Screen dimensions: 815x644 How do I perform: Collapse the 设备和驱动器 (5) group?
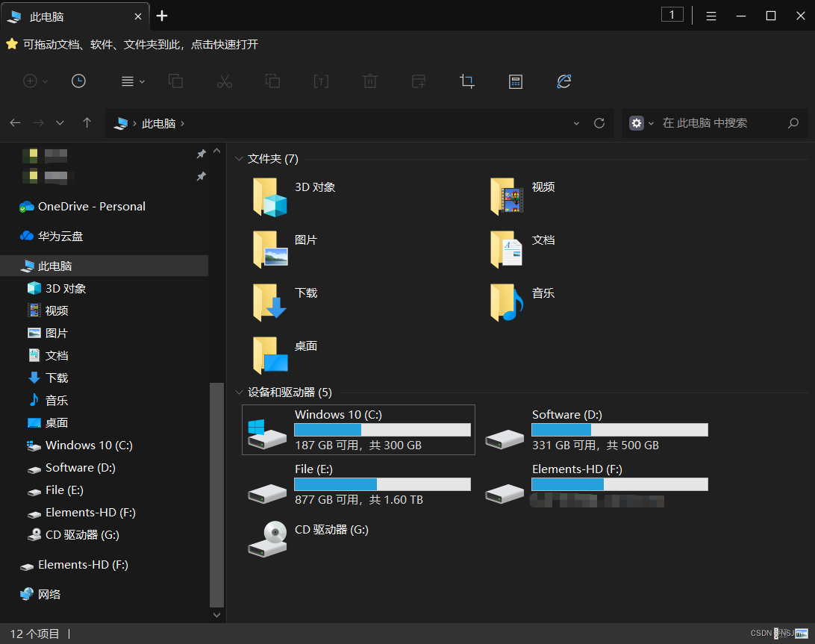[x=239, y=392]
